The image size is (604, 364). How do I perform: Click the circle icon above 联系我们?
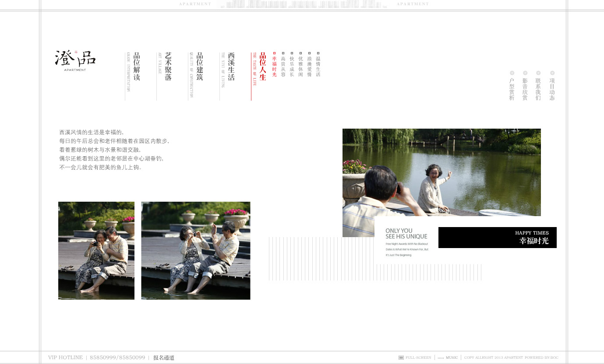tap(538, 73)
